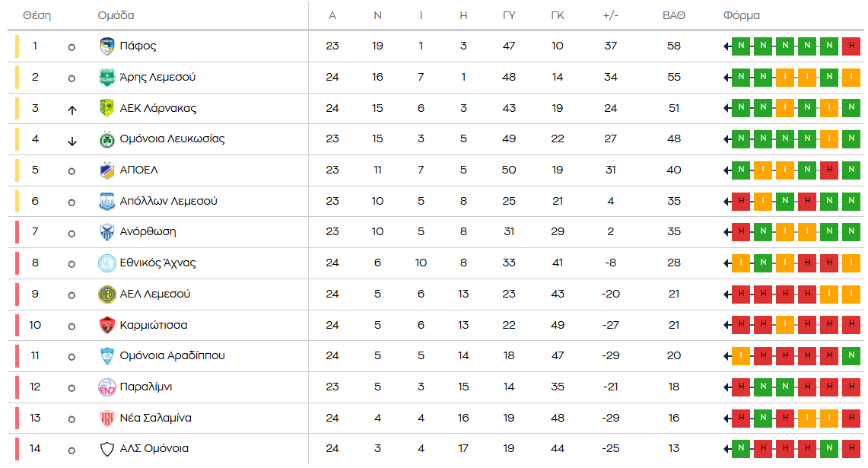The width and height of the screenshot is (868, 468).
Task: Open the Απόλλων Λεμεσού team link
Action: click(x=168, y=202)
